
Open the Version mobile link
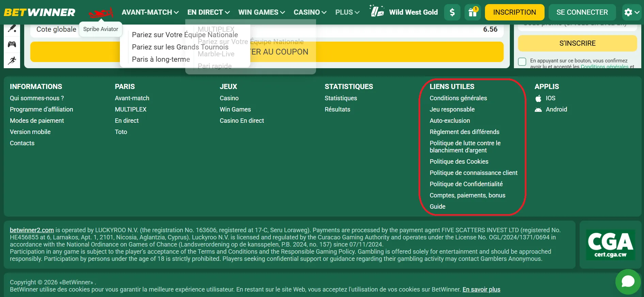tap(30, 132)
